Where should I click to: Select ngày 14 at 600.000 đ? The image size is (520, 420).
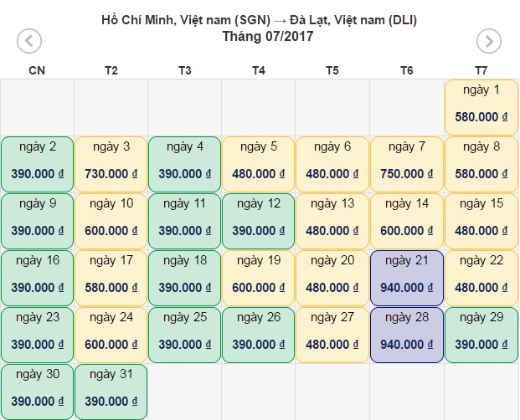pos(407,221)
